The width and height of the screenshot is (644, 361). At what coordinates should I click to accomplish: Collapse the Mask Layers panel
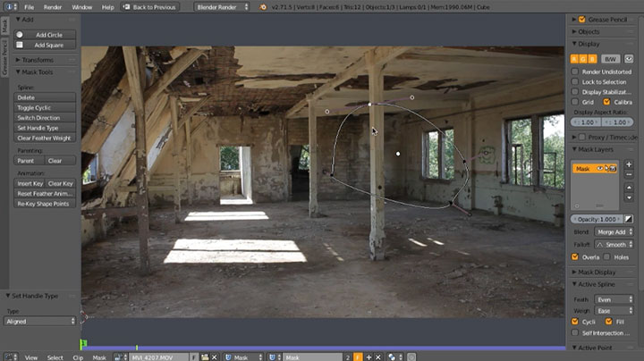[x=574, y=149]
